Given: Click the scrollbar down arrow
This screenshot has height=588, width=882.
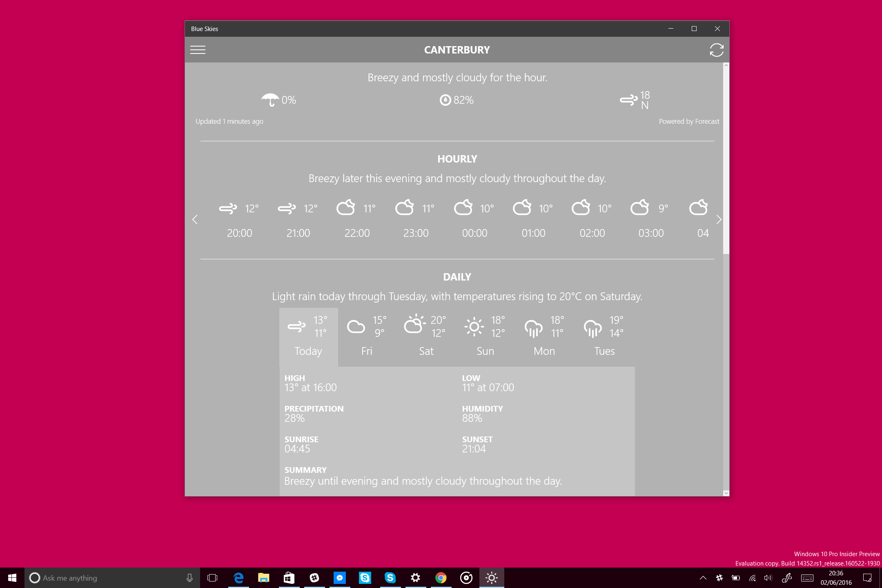Looking at the screenshot, I should tap(726, 493).
